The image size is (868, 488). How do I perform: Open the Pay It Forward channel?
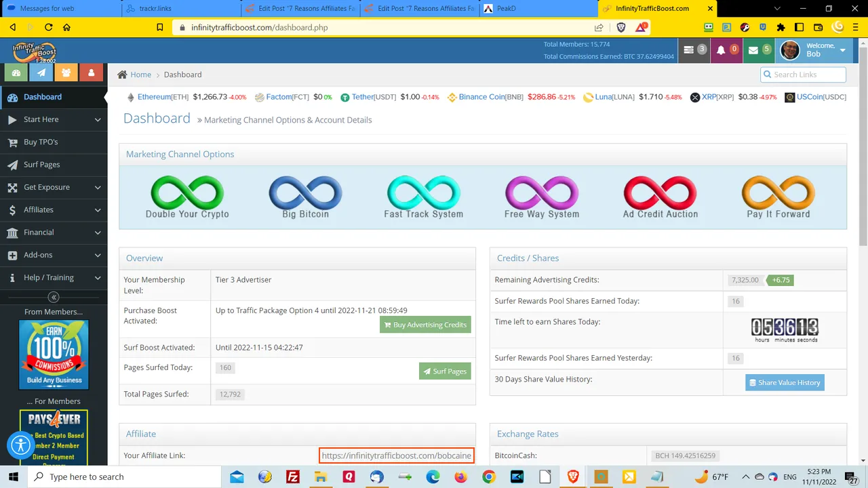click(778, 197)
